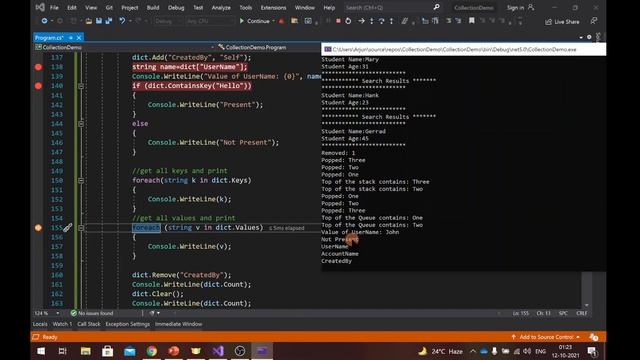Click the Restart debugging icon
The height and width of the screenshot is (360, 640).
[348, 21]
